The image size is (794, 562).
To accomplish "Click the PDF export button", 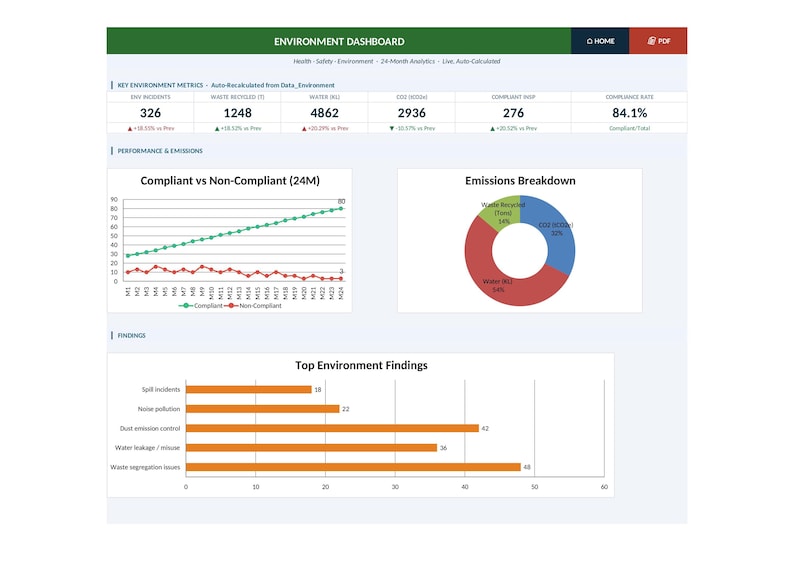I will (x=658, y=41).
